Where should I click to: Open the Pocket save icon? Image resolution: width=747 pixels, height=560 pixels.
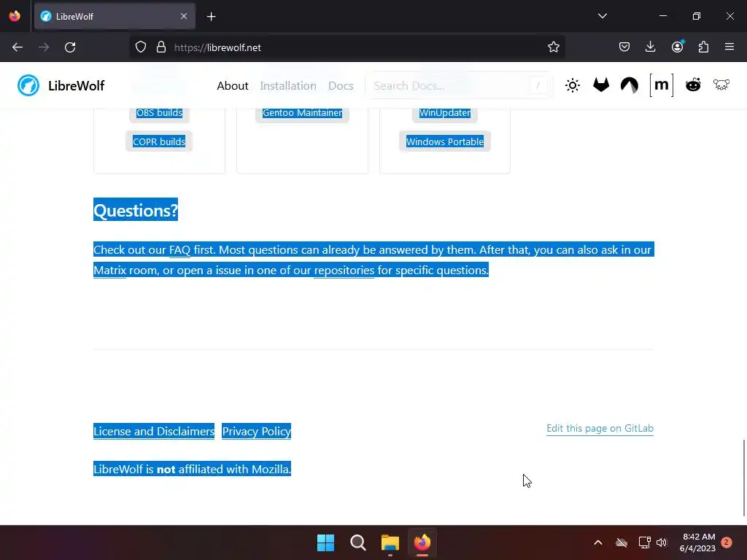(x=624, y=47)
